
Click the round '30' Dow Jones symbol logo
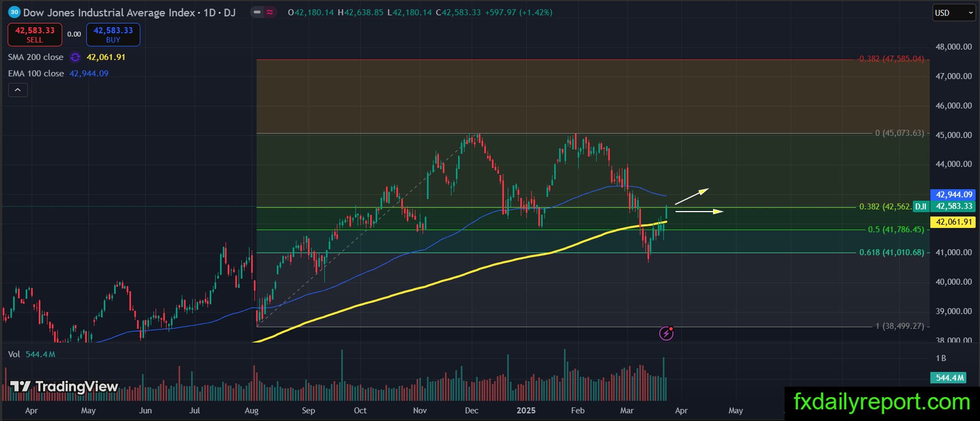point(14,12)
